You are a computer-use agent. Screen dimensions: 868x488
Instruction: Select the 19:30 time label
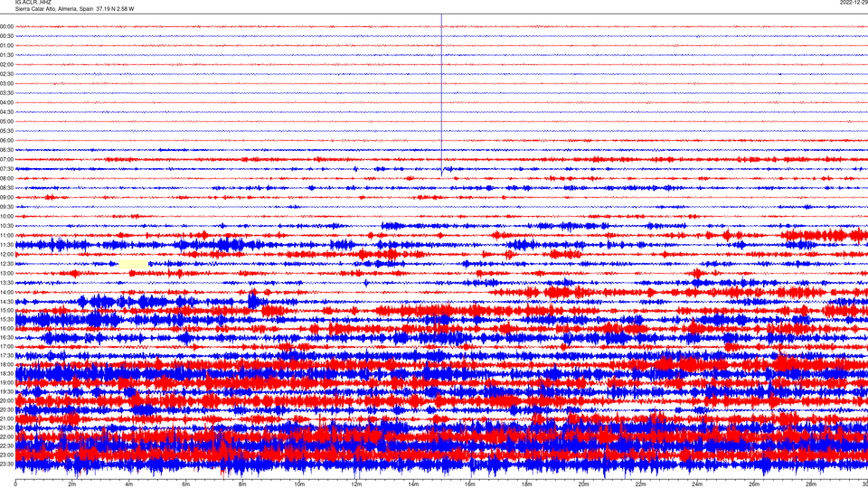click(x=7, y=391)
